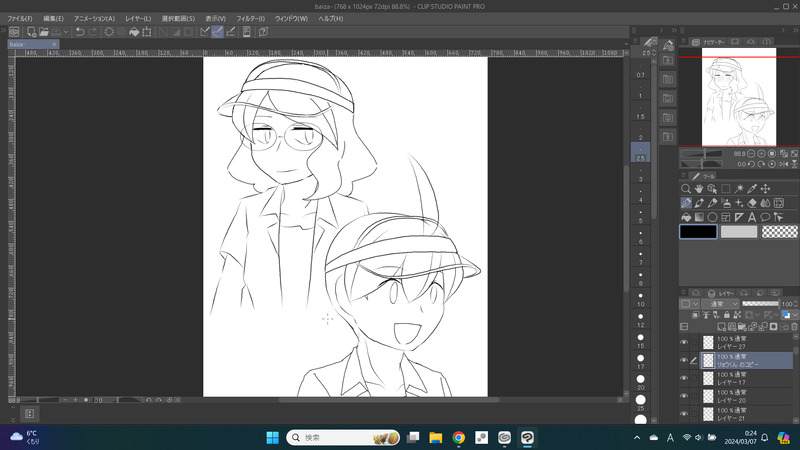This screenshot has height=450, width=800.
Task: Select brush size 1.5 preset
Action: point(641,112)
